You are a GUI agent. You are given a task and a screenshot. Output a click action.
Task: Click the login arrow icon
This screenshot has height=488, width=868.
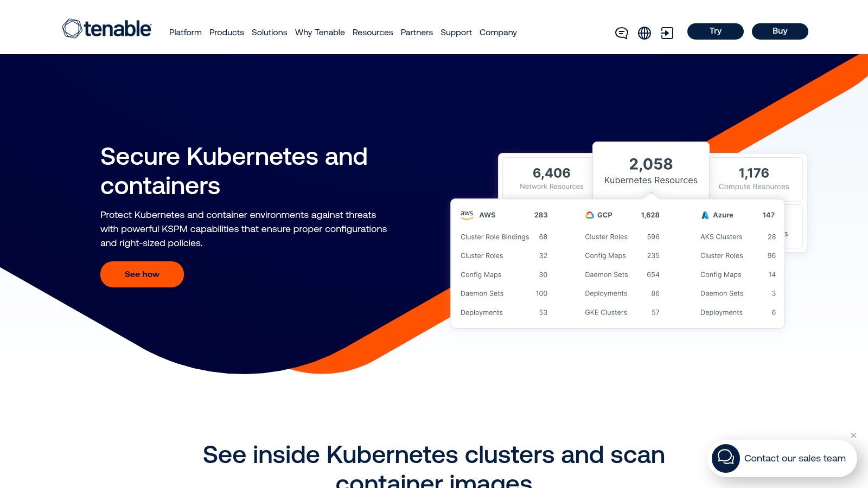[x=667, y=33]
